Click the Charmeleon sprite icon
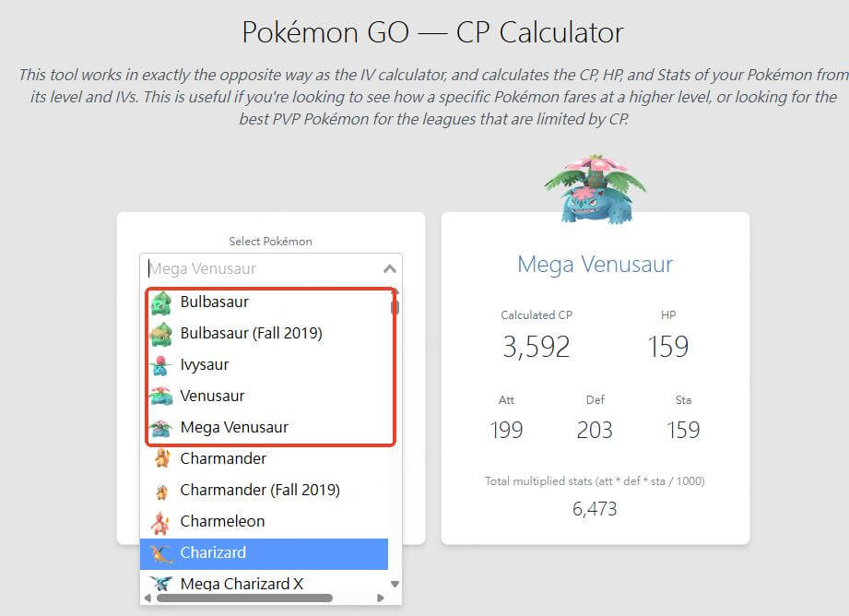The width and height of the screenshot is (849, 616). [161, 522]
